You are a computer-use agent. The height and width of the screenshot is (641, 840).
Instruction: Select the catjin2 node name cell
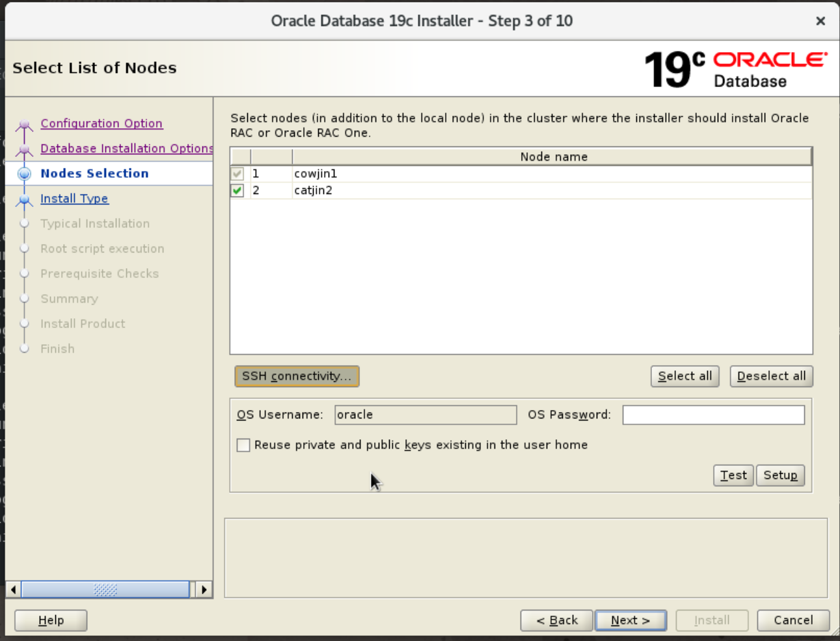click(x=552, y=191)
